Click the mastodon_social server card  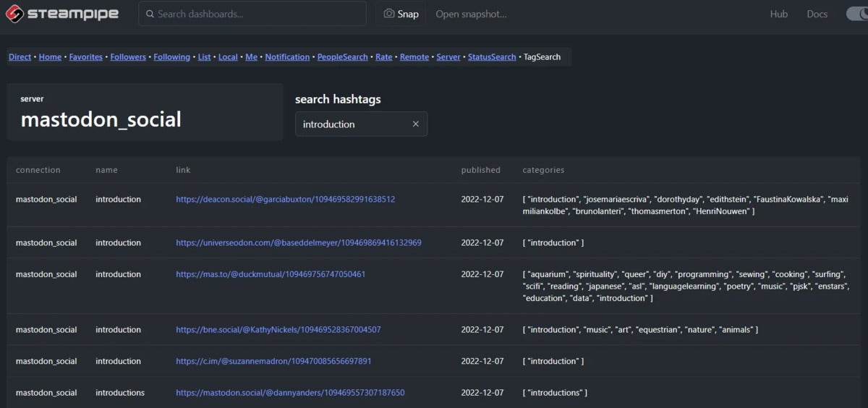[x=145, y=111]
